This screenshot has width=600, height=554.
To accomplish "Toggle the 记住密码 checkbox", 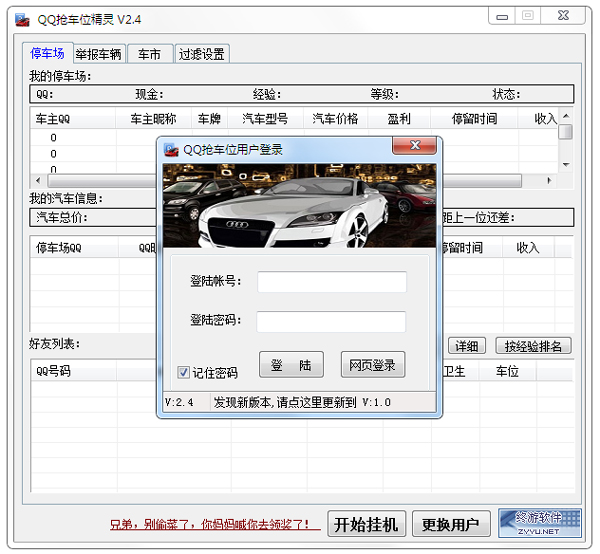I will coord(183,372).
